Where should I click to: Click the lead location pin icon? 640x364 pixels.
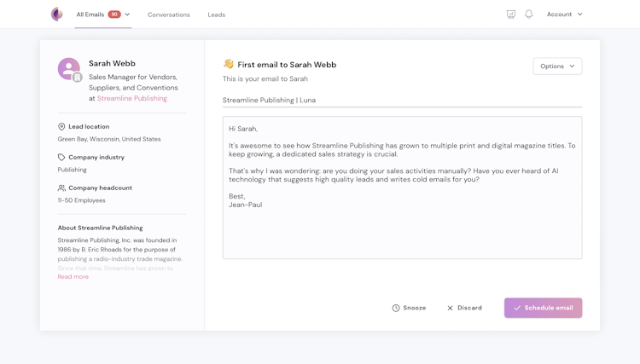click(x=61, y=127)
